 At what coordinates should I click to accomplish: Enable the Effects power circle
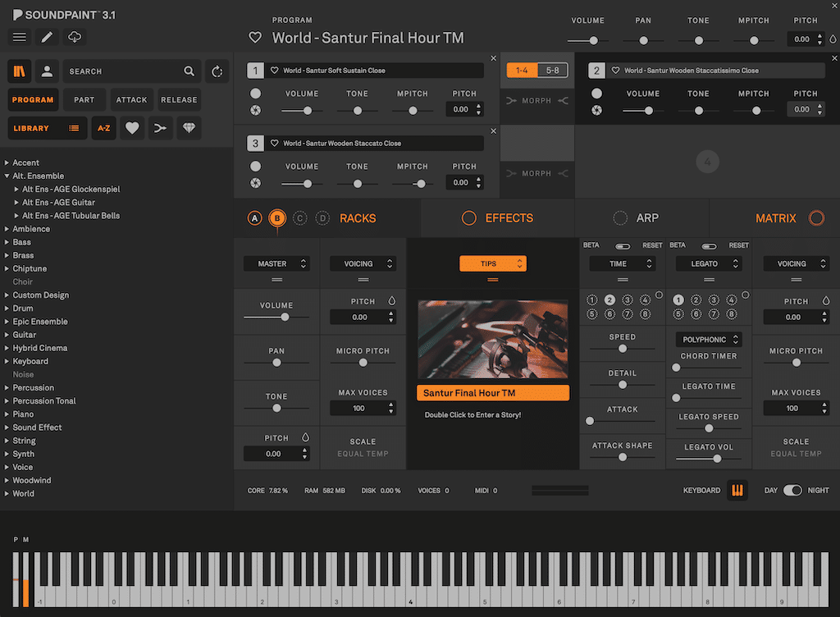click(468, 218)
